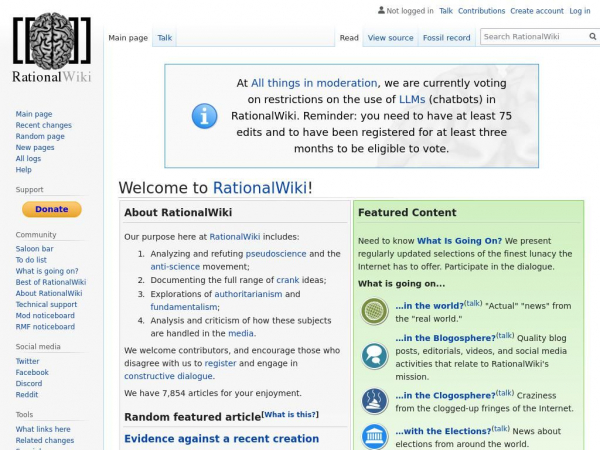Click the RationalWiki brain logo
This screenshot has width=600, height=450.
coord(52,47)
